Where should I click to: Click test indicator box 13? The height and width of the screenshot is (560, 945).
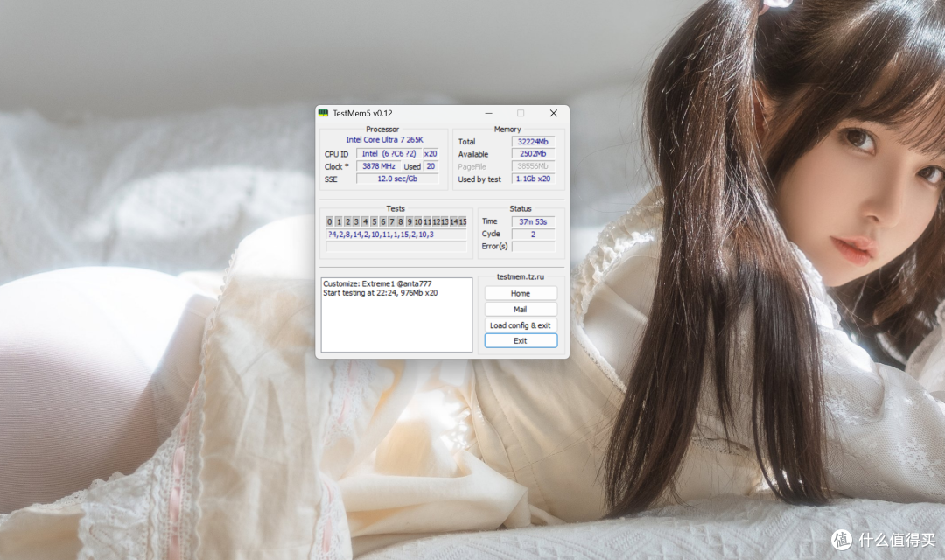pos(444,222)
